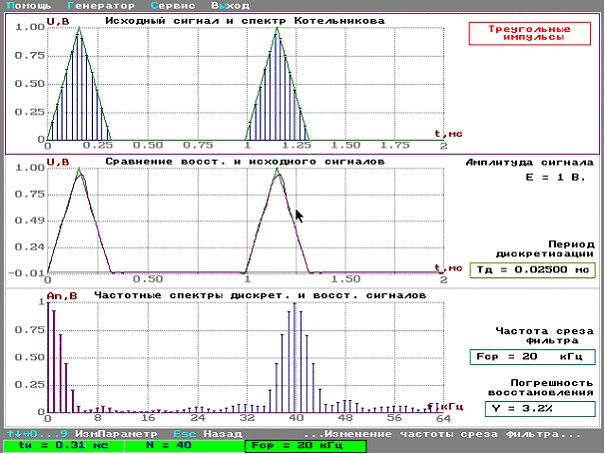605x454 pixels.
Task: Open the Помощь menu
Action: [x=26, y=6]
